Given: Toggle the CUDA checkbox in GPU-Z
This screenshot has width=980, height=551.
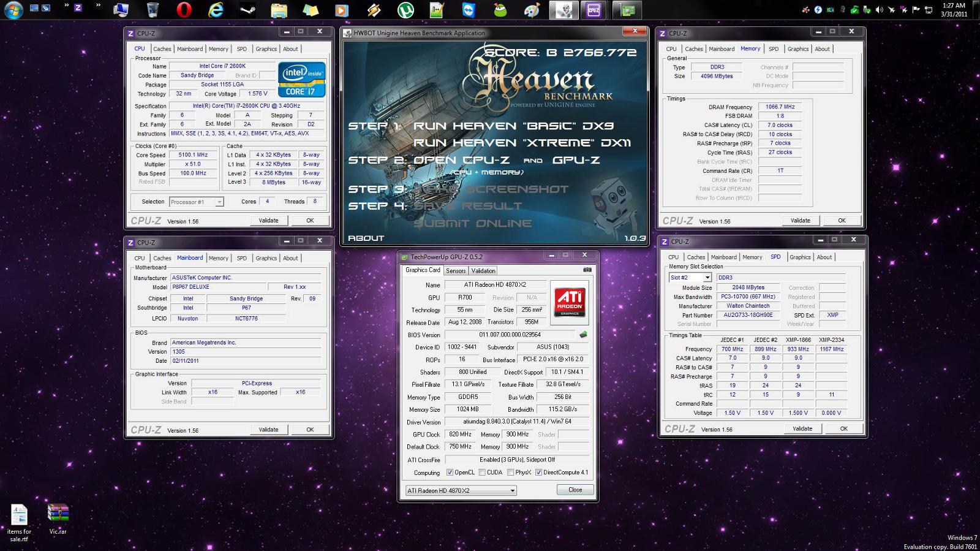Looking at the screenshot, I should (x=482, y=473).
